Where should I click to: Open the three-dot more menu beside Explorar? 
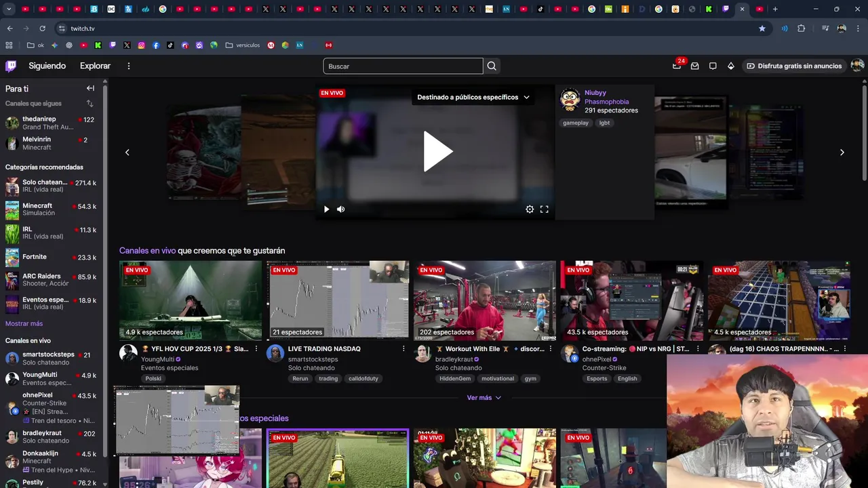128,66
